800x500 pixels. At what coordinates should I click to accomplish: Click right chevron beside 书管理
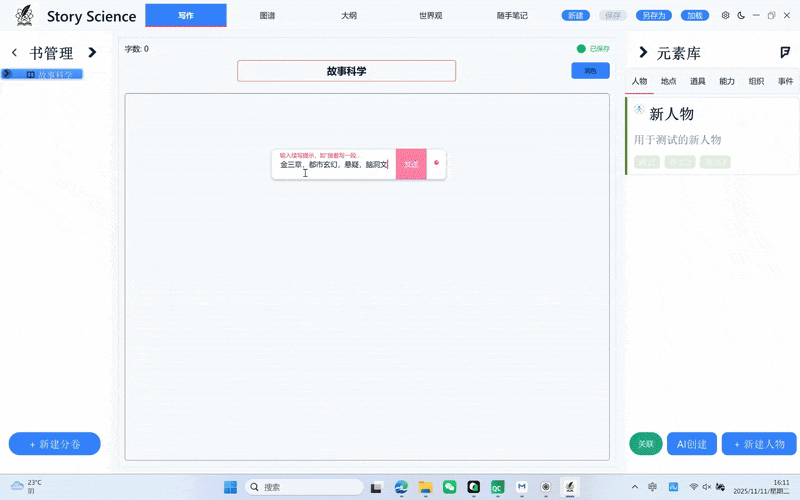tap(92, 52)
